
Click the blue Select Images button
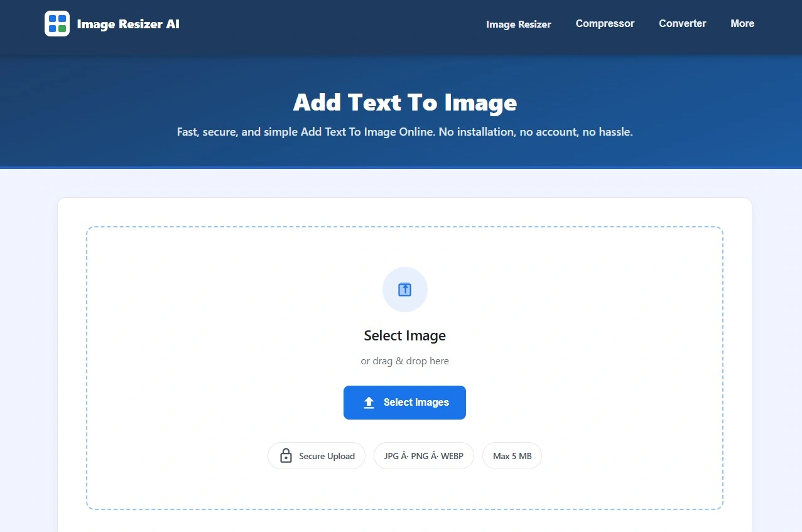(404, 403)
